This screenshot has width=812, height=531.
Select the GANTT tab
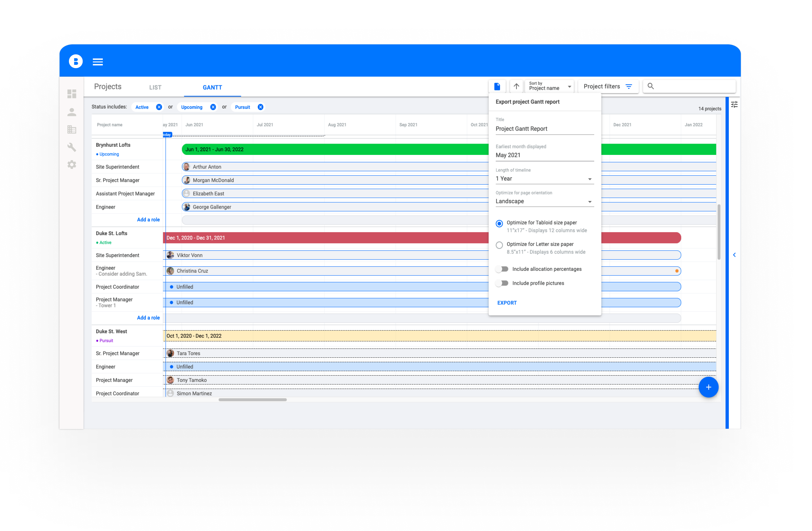click(212, 87)
